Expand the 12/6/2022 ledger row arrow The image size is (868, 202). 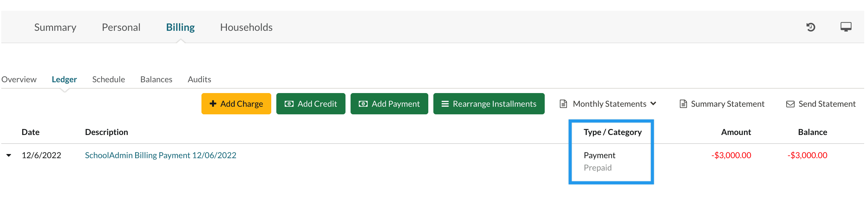point(9,155)
